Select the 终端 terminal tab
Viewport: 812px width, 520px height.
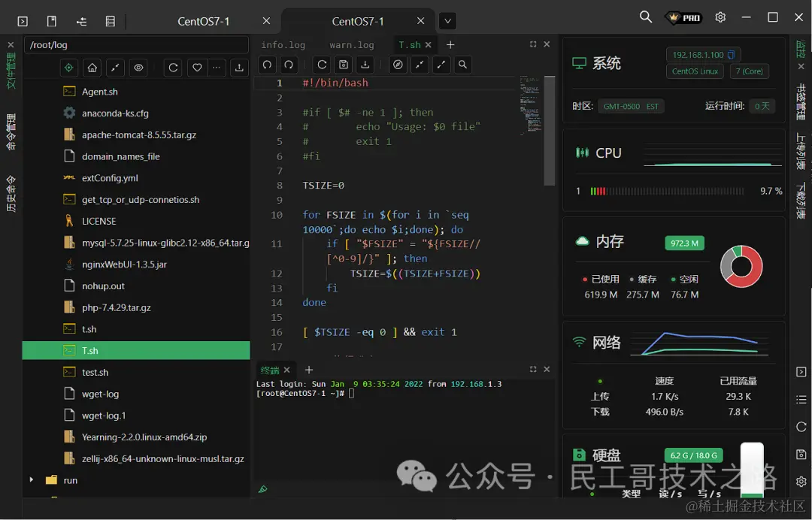[270, 370]
